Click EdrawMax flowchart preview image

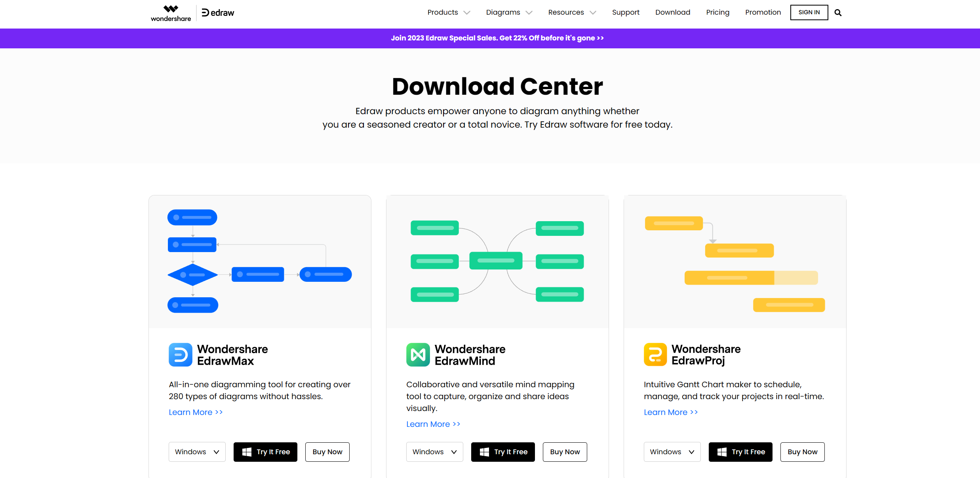(260, 262)
